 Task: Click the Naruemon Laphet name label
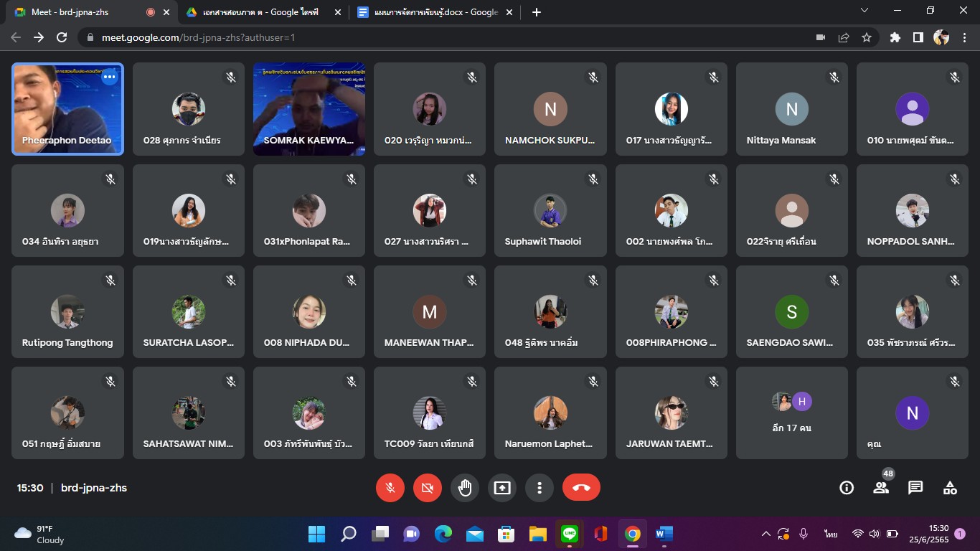pos(549,444)
